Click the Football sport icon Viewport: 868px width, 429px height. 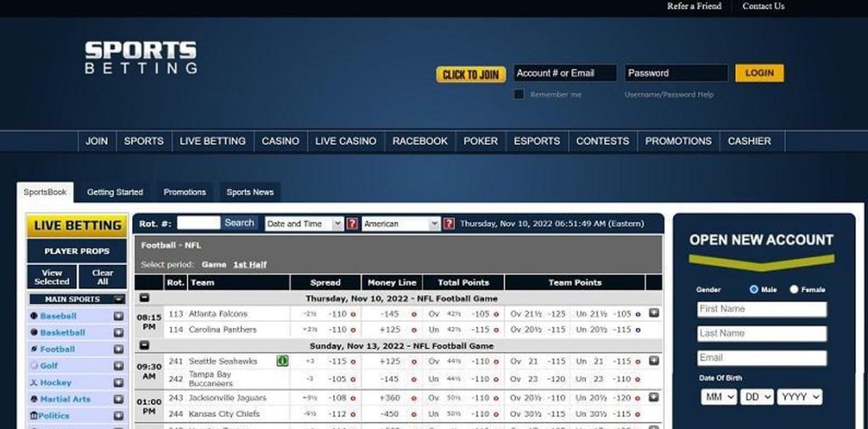[x=34, y=348]
